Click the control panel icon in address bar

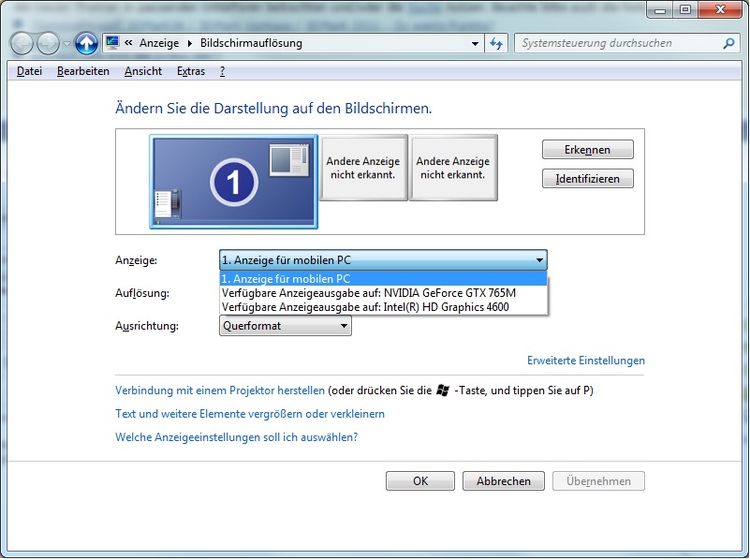coord(112,42)
